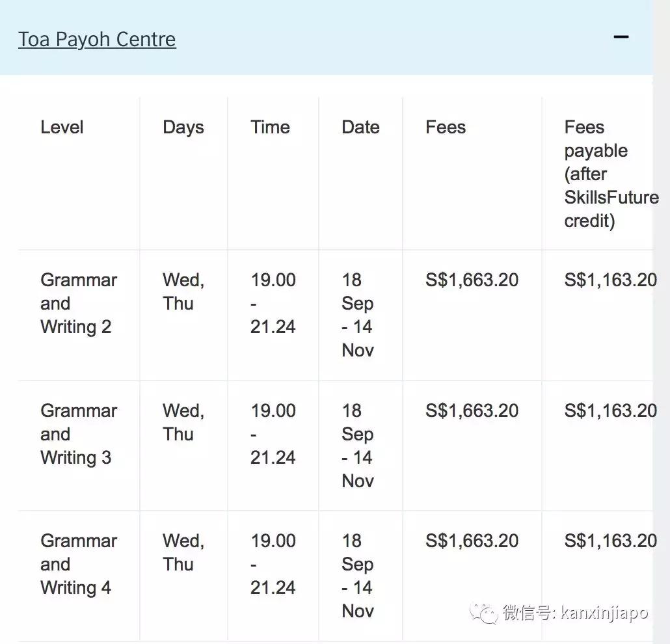Click the Date column header
670x644 pixels.
(360, 127)
